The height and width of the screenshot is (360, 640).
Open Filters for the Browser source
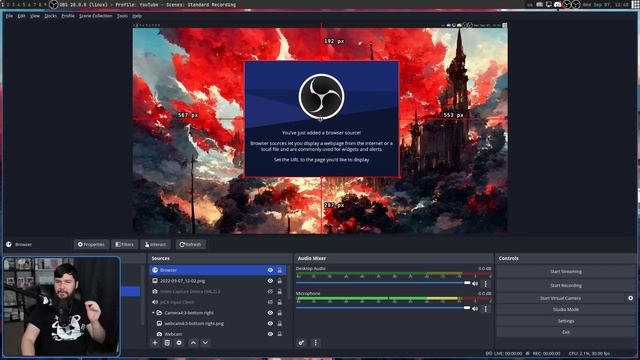coord(124,244)
